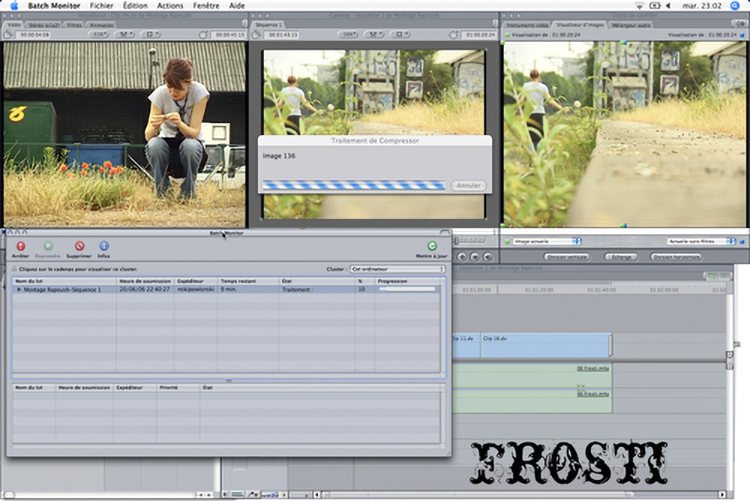Open the zoom percentage dropdown in the Canvas
Screen dimensions: 750x501
click(x=348, y=35)
